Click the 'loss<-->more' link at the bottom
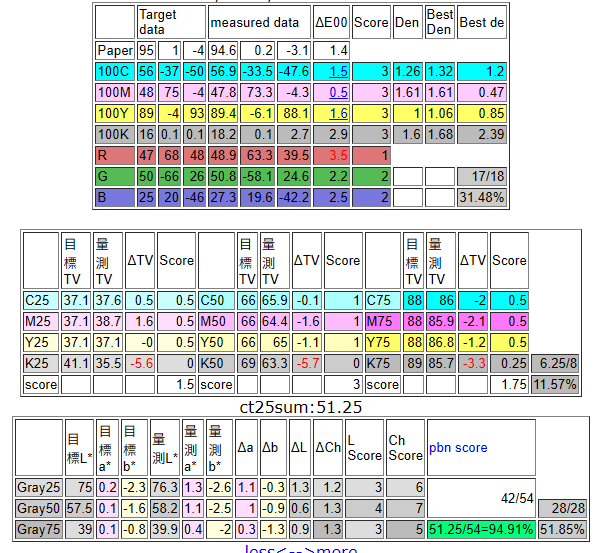 (301, 548)
